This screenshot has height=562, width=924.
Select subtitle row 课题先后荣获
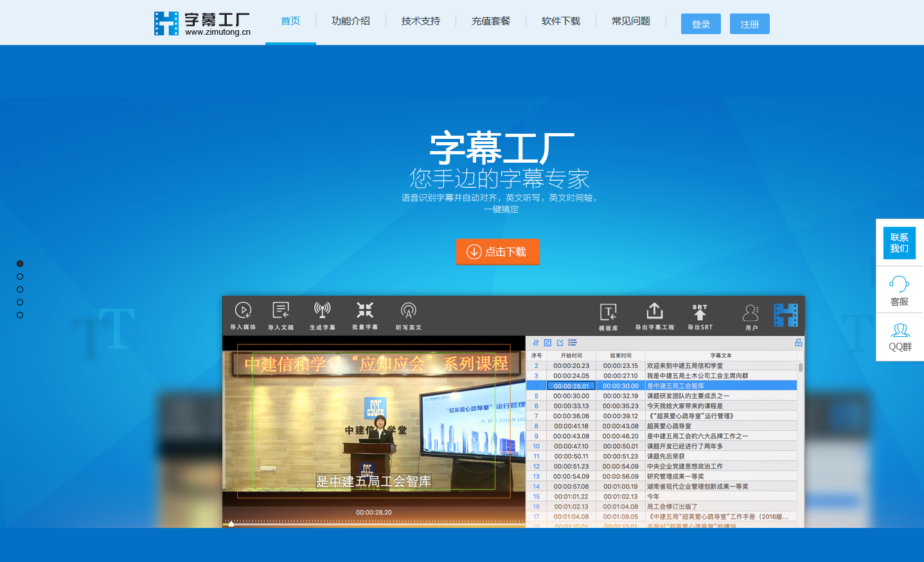[x=662, y=456]
